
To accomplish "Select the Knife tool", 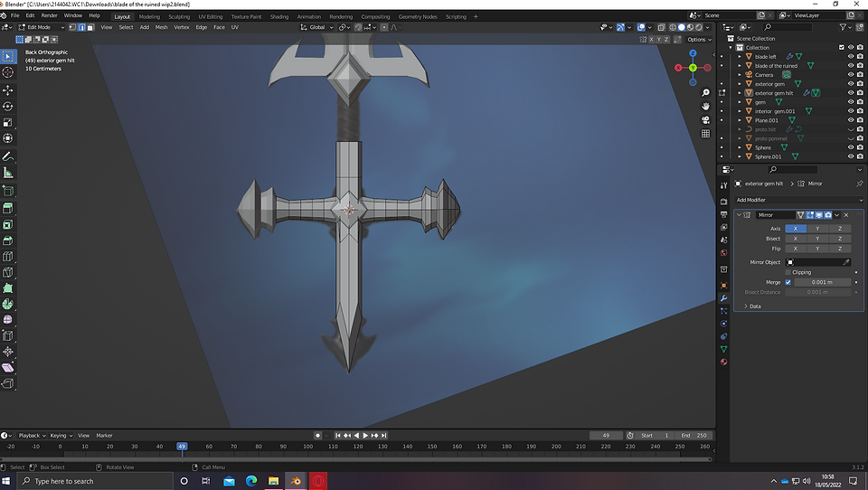I will (8, 272).
